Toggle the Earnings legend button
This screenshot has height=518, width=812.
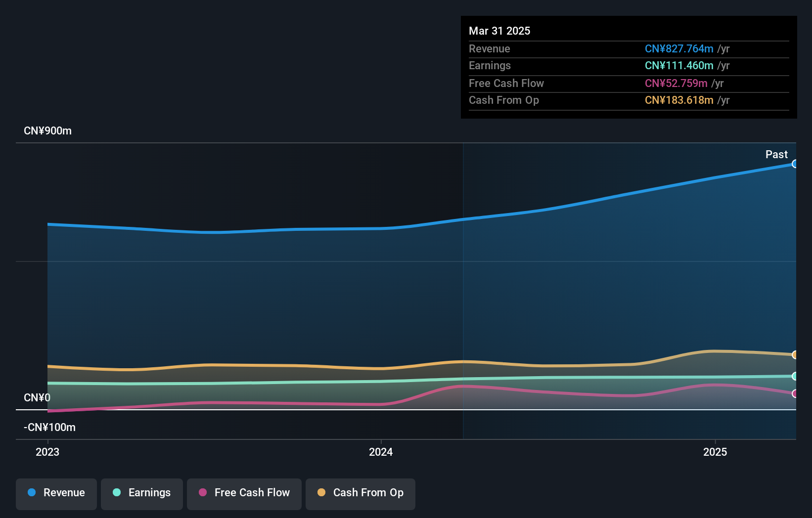coord(142,494)
